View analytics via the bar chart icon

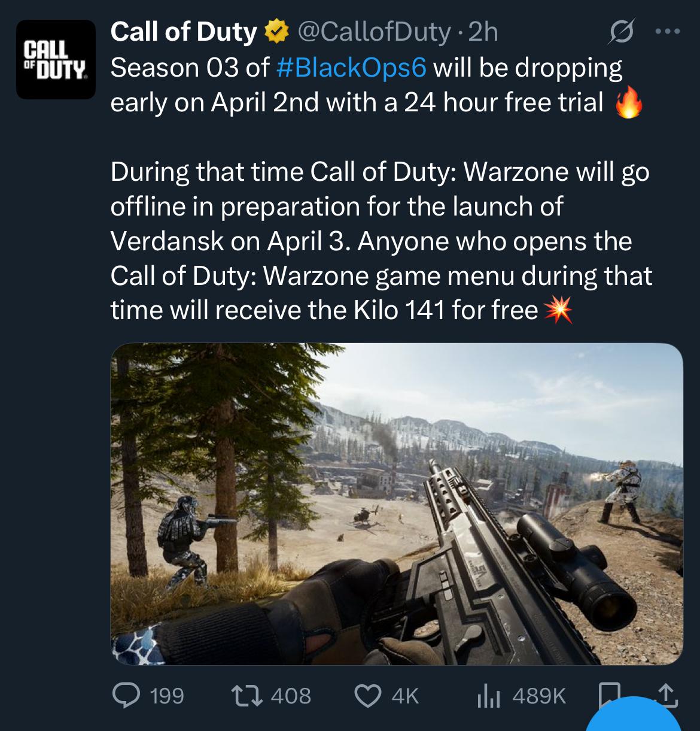pyautogui.click(x=488, y=695)
